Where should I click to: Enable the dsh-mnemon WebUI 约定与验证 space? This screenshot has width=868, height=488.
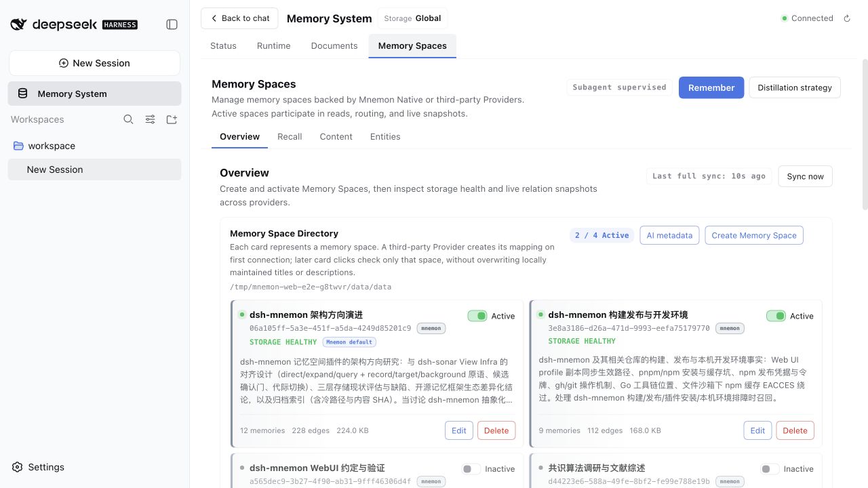coord(471,469)
